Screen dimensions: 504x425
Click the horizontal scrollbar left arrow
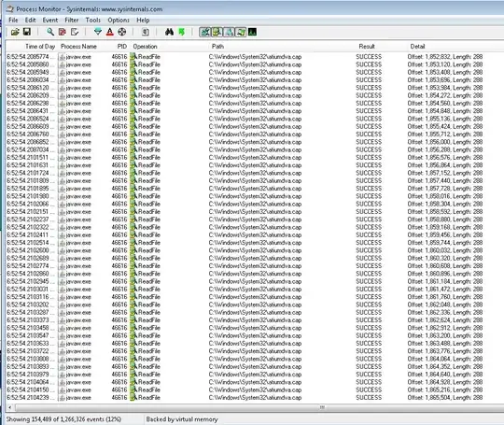(10, 407)
